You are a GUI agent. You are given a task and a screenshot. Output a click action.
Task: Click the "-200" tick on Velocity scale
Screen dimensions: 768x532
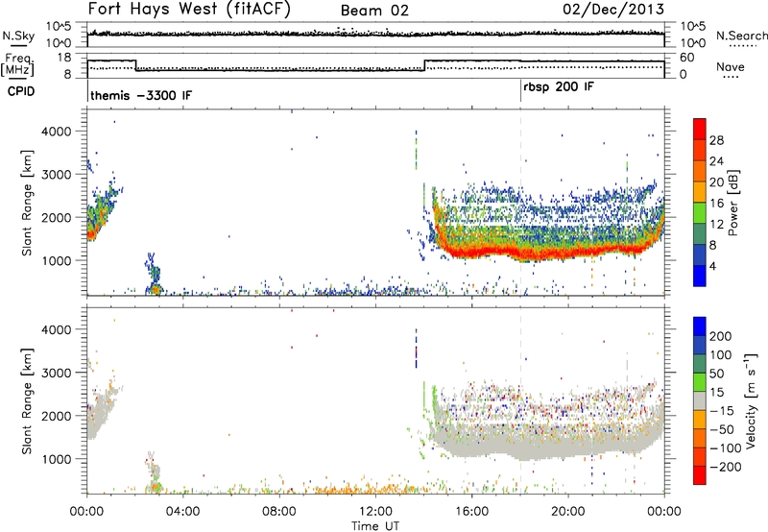click(725, 467)
